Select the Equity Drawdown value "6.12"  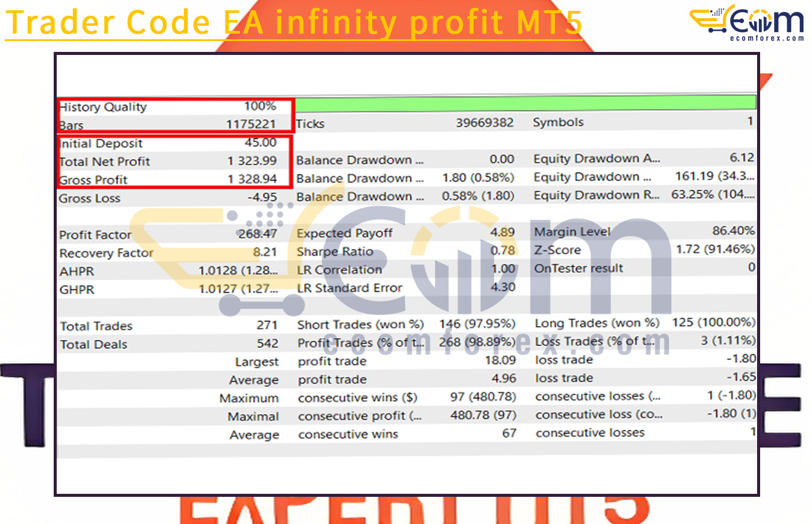(741, 158)
